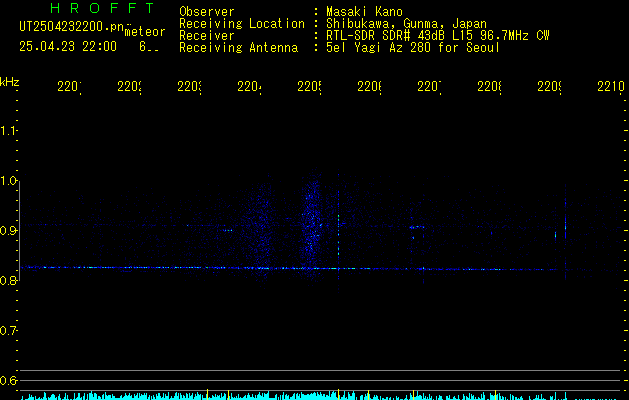Click the 0.9 frequency axis label
The image size is (629, 400).
click(x=8, y=231)
